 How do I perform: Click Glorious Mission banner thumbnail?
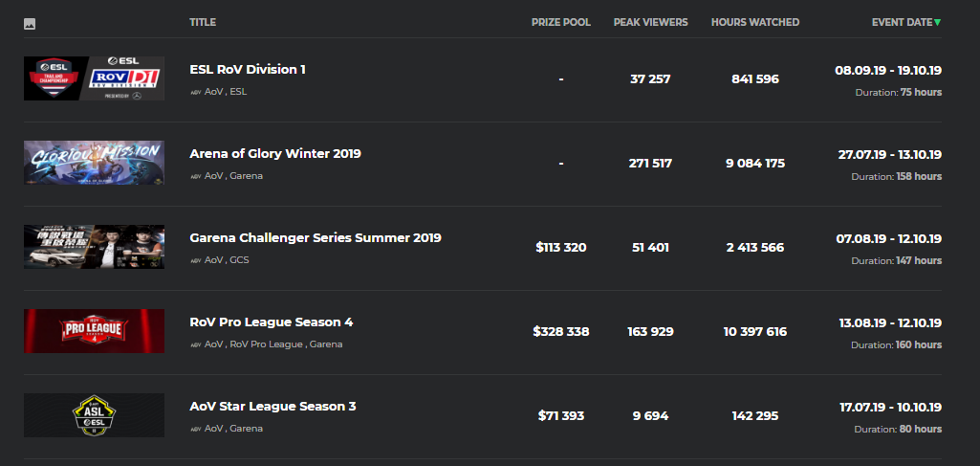(x=94, y=163)
